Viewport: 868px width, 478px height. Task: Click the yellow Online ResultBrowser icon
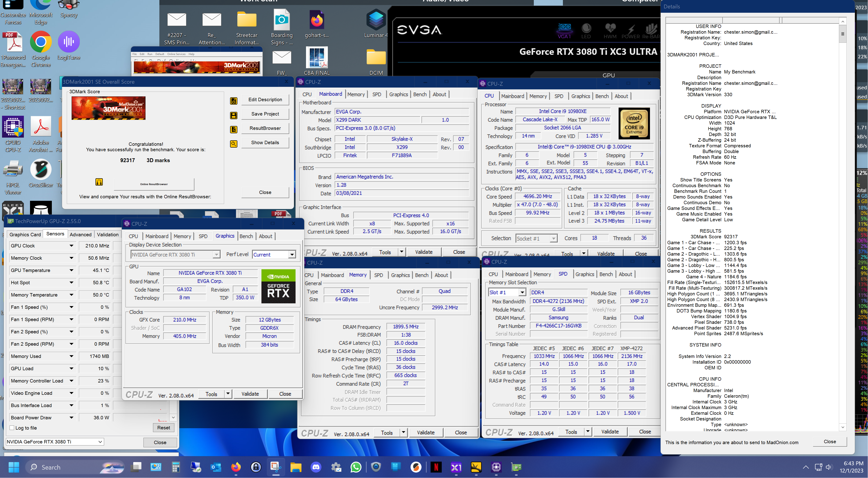[x=99, y=182]
